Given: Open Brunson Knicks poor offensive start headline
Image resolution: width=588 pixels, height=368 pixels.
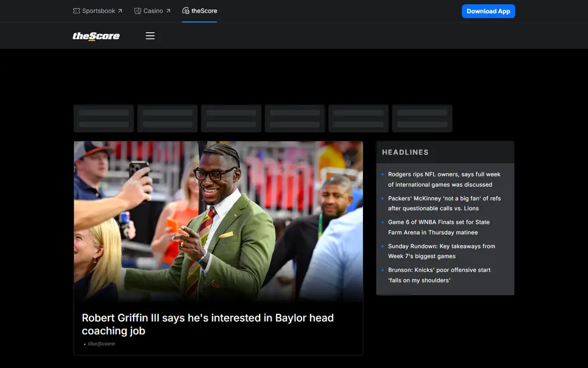Looking at the screenshot, I should coord(439,275).
